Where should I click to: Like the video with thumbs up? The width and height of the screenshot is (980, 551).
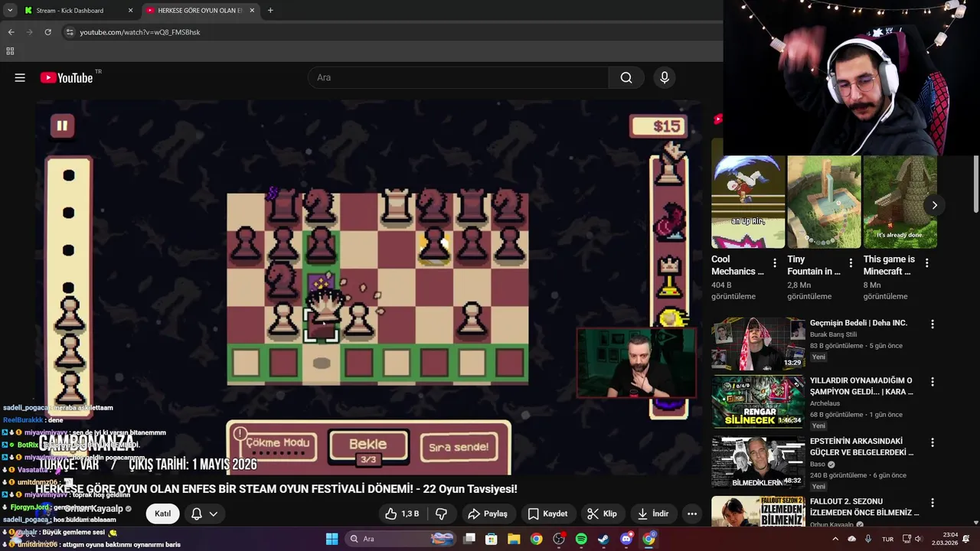pyautogui.click(x=403, y=514)
